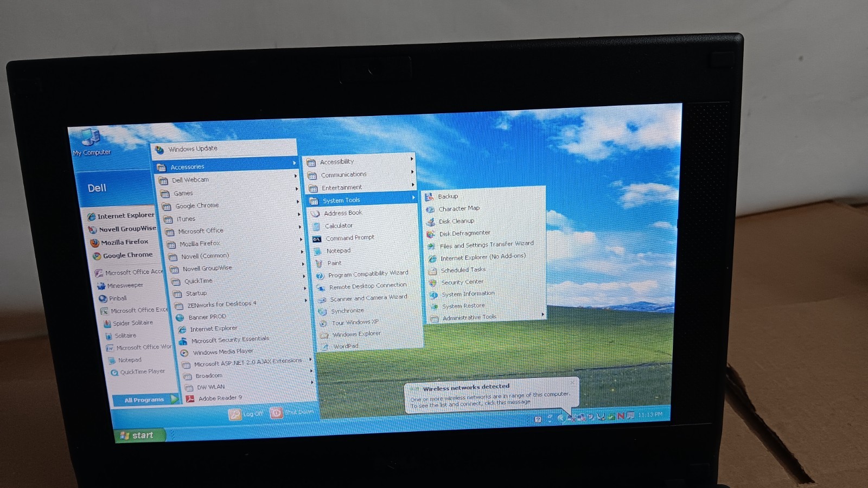The width and height of the screenshot is (868, 488).
Task: Click the System Restore icon
Action: 434,307
